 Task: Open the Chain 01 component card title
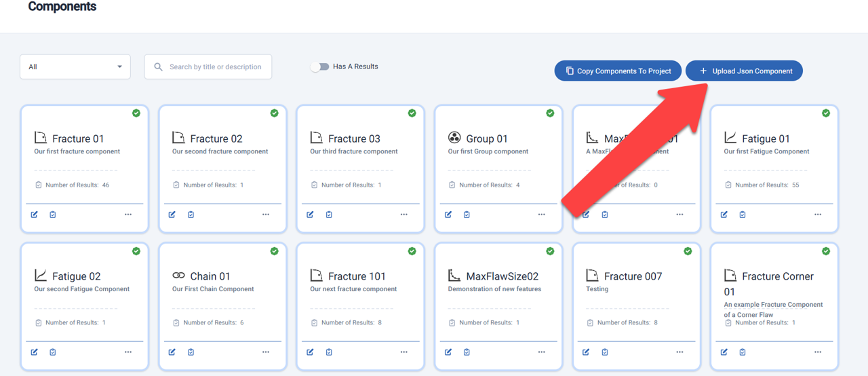[x=210, y=276]
